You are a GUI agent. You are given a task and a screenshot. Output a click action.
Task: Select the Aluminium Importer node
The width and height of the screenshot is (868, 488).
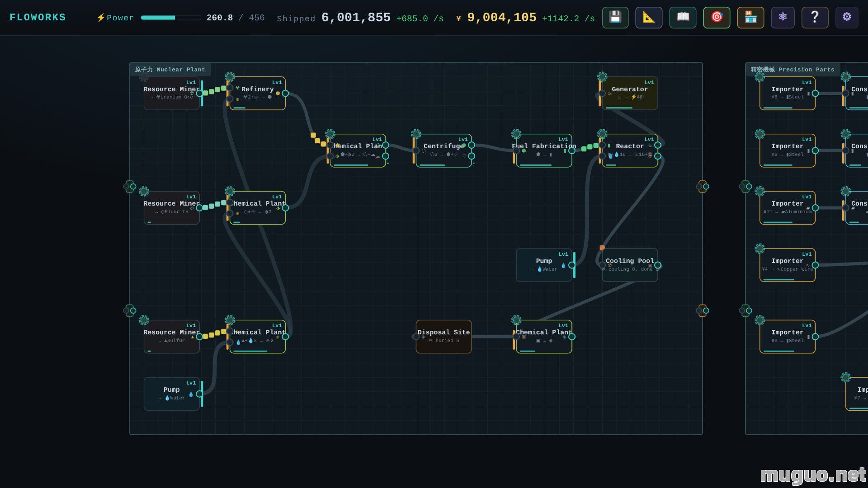pos(787,208)
